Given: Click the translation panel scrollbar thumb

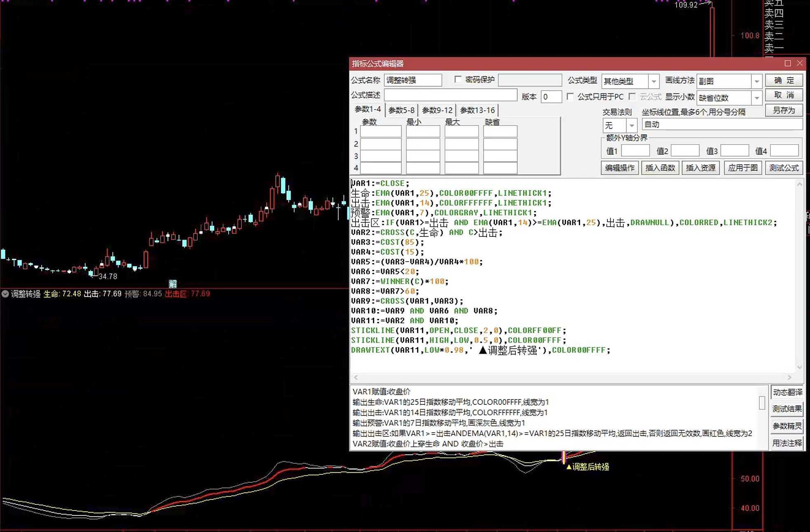Looking at the screenshot, I should click(x=762, y=403).
